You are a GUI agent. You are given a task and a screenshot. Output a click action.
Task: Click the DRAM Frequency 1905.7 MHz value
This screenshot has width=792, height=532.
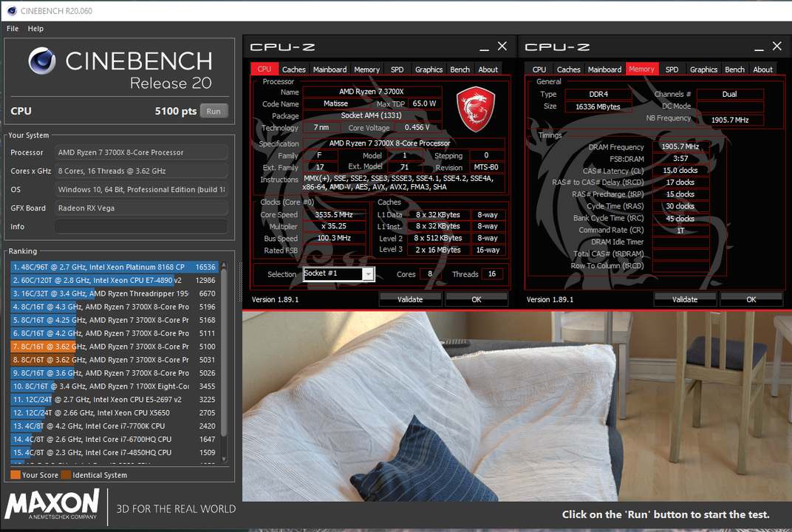pyautogui.click(x=680, y=146)
